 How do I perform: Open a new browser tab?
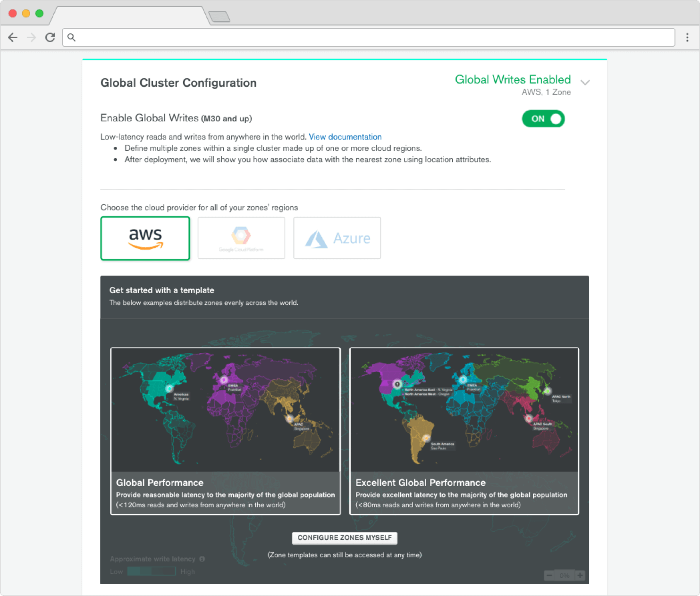(219, 17)
